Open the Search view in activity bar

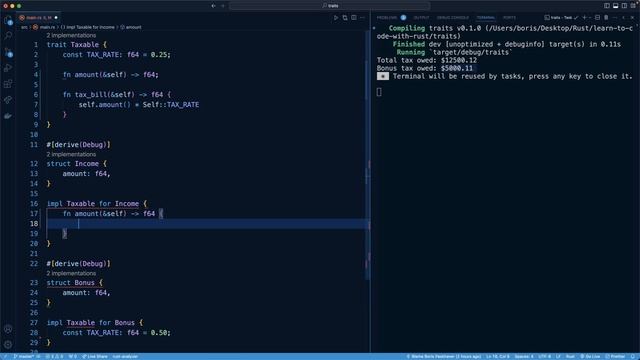point(8,36)
